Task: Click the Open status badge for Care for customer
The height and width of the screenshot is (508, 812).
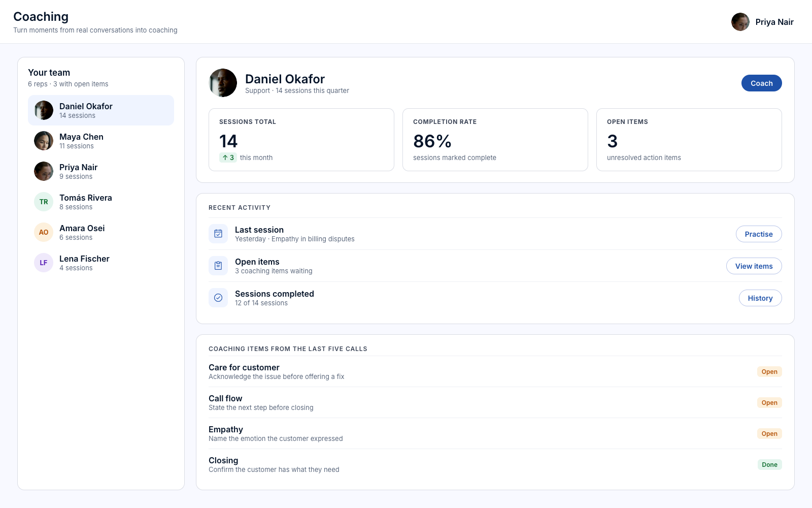Action: tap(769, 372)
